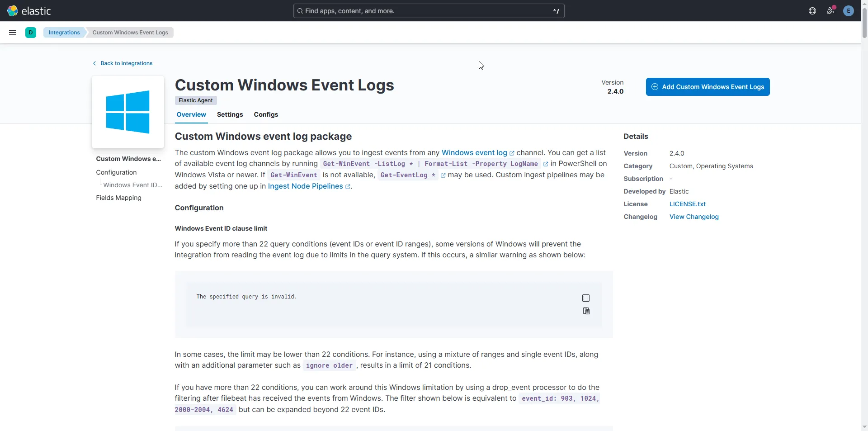Expand code block to fullscreen
Screen dimensions: 868x431
point(586,298)
